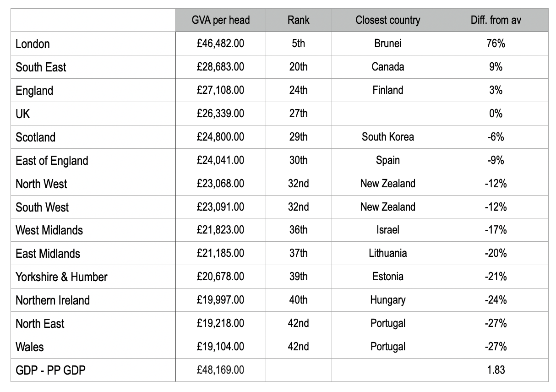Viewport: 556px width, 392px height.
Task: Click Northern Ireland's rank 40th cell
Action: pyautogui.click(x=299, y=300)
